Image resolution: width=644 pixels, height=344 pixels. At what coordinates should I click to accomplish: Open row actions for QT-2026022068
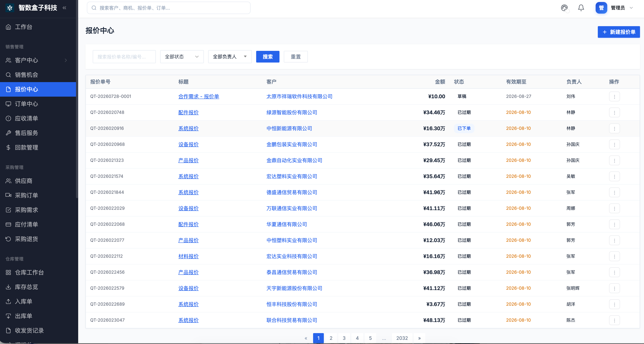(x=614, y=224)
